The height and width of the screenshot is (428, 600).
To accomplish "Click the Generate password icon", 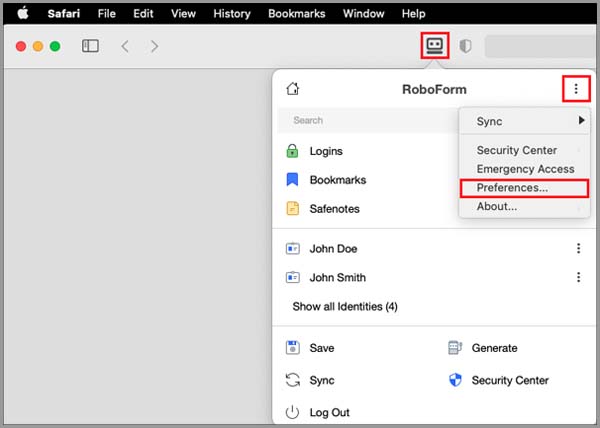I will click(x=455, y=348).
